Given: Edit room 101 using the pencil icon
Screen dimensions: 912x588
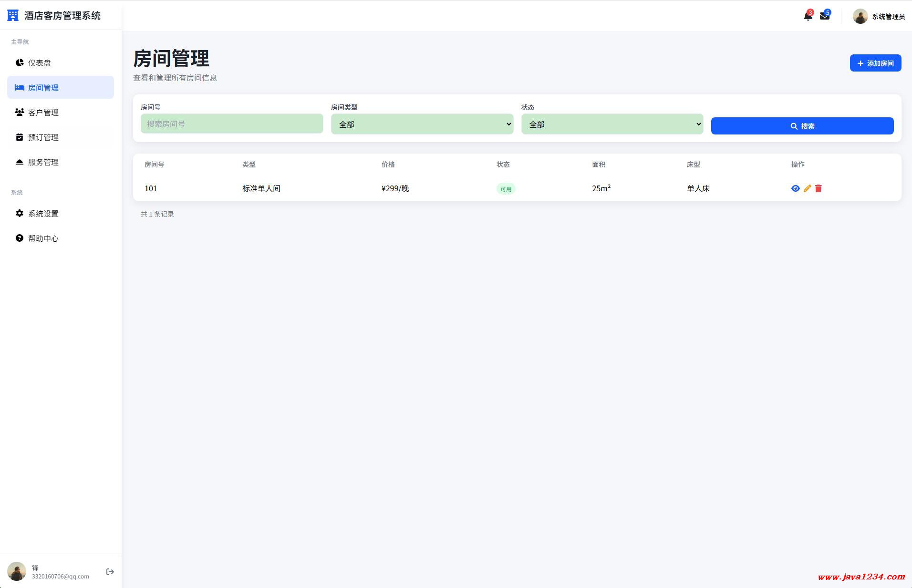Looking at the screenshot, I should click(807, 188).
